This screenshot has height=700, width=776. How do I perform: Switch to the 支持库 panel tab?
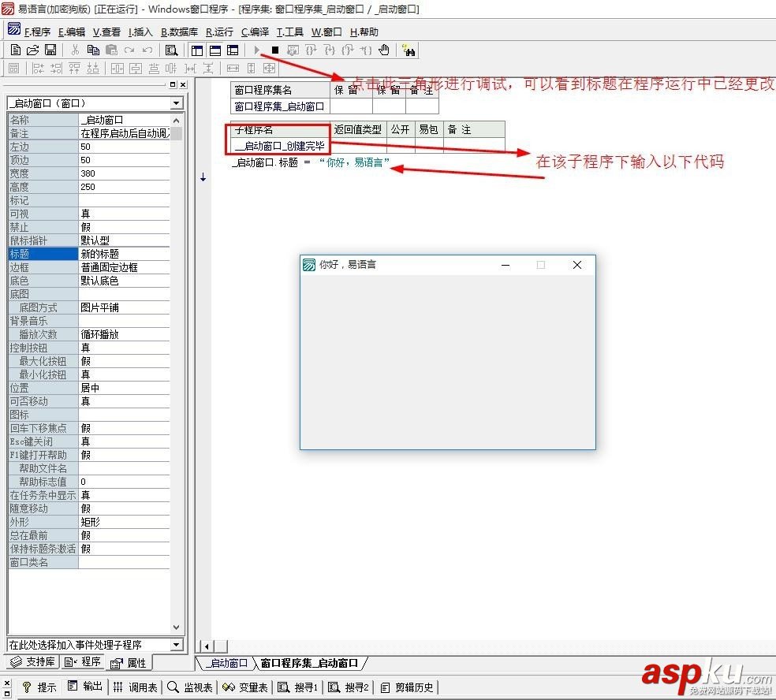(34, 662)
